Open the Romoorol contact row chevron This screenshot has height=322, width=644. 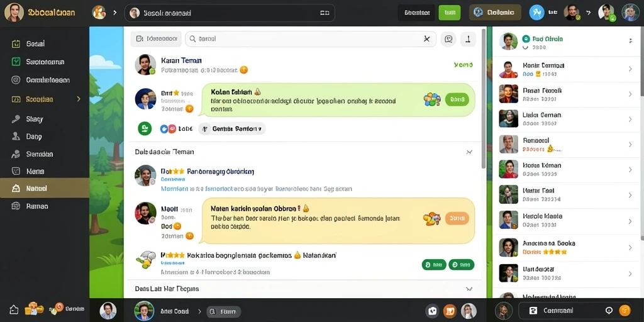(630, 145)
